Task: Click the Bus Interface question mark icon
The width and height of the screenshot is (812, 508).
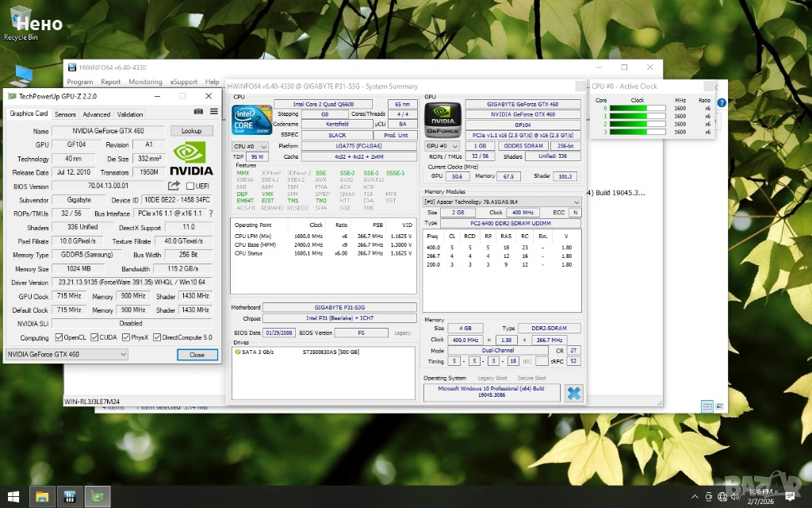Action: click(210, 214)
